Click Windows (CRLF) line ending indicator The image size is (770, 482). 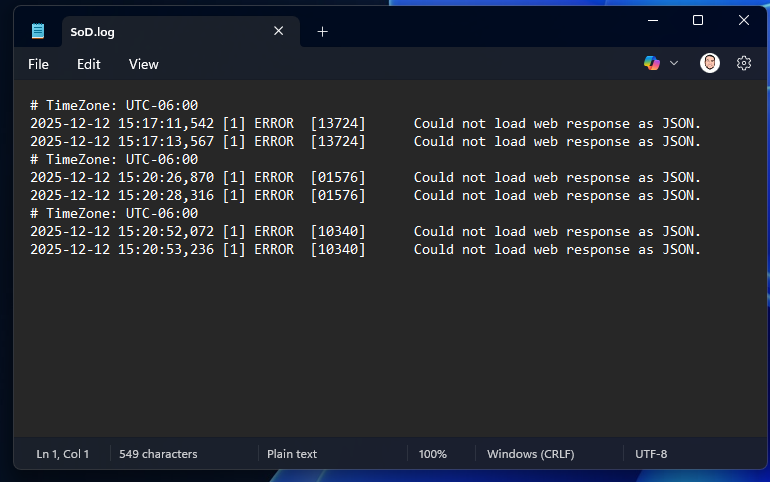click(x=530, y=454)
